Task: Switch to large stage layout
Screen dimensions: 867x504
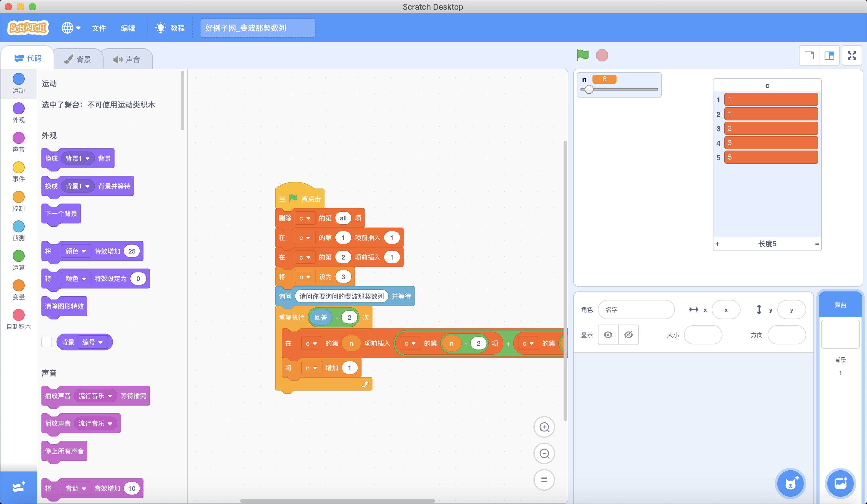Action: pyautogui.click(x=829, y=55)
